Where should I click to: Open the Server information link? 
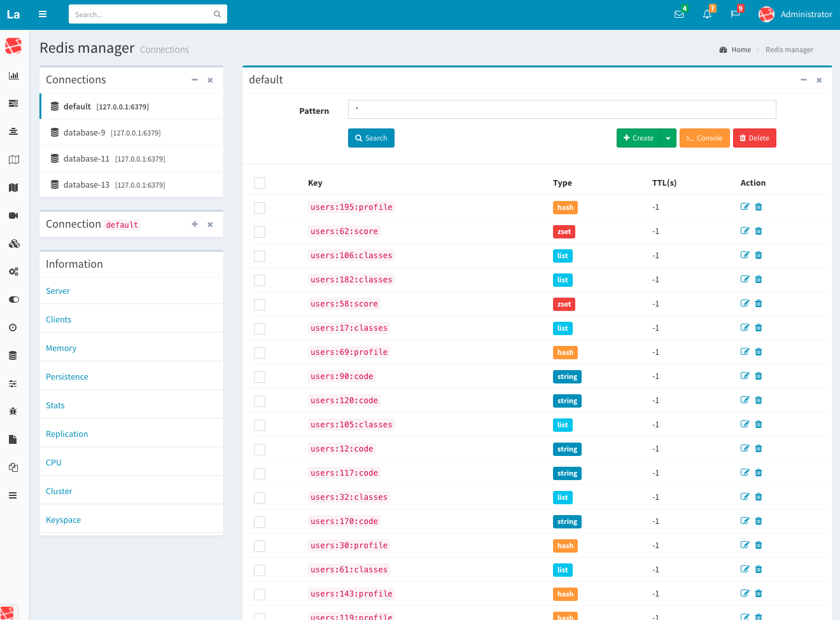point(58,291)
